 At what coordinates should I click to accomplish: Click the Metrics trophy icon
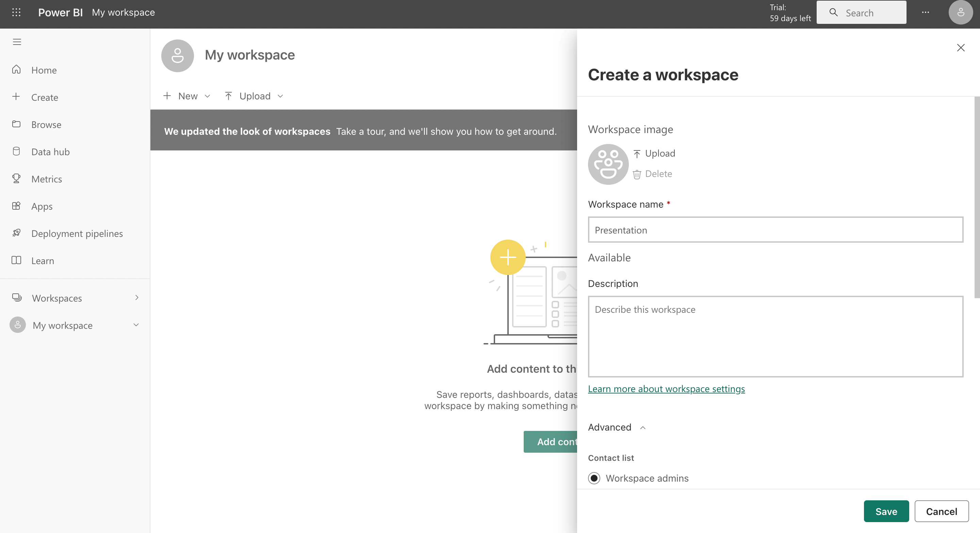pyautogui.click(x=16, y=178)
